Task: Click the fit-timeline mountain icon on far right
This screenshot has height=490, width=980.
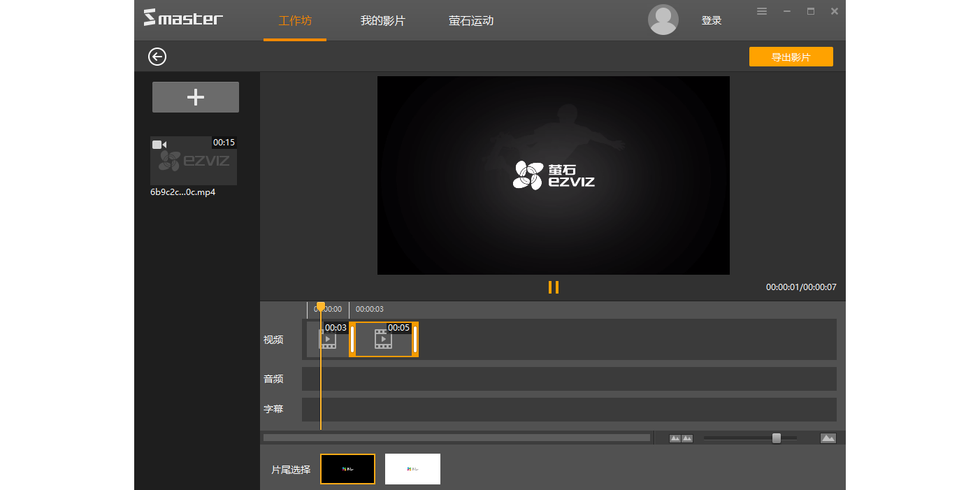Action: (x=828, y=438)
